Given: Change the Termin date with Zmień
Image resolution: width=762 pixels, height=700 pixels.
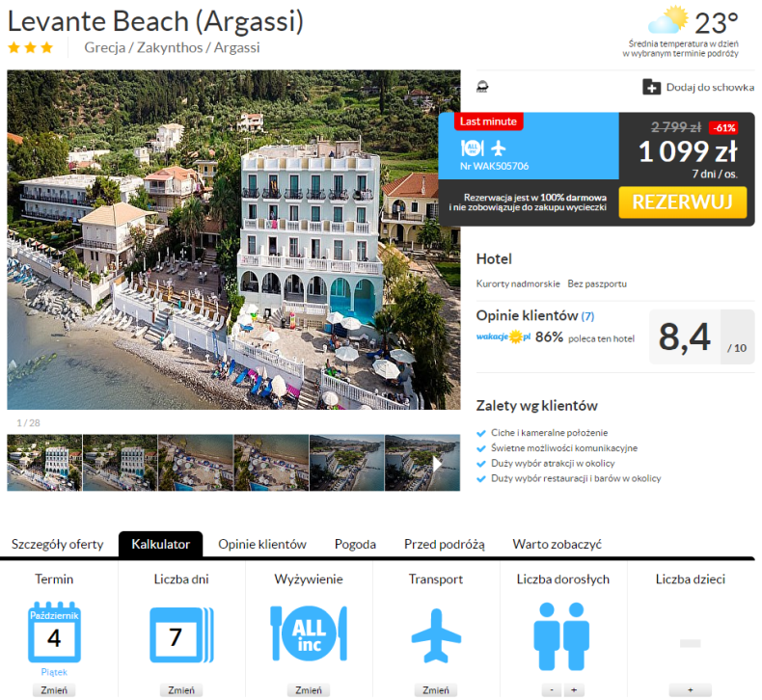Looking at the screenshot, I should tap(54, 690).
